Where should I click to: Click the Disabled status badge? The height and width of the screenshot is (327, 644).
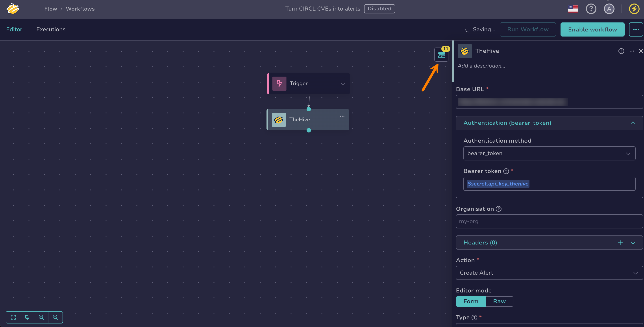pos(379,9)
